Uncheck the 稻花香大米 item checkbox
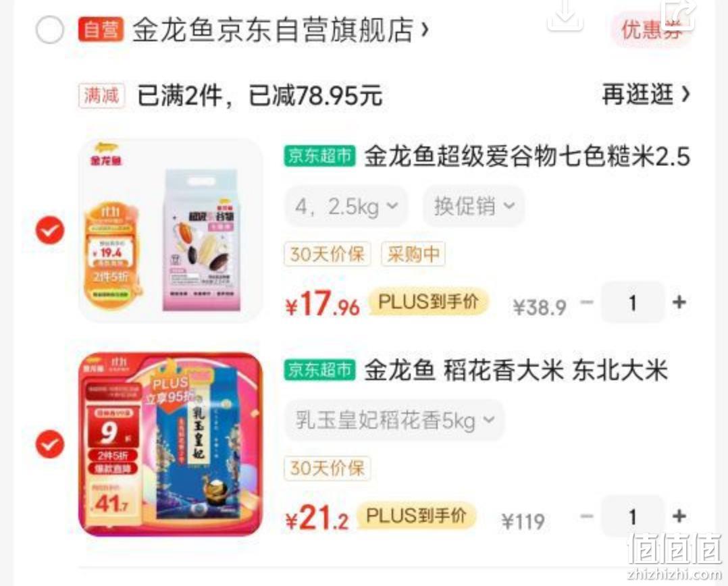Image resolution: width=728 pixels, height=586 pixels. [x=50, y=444]
